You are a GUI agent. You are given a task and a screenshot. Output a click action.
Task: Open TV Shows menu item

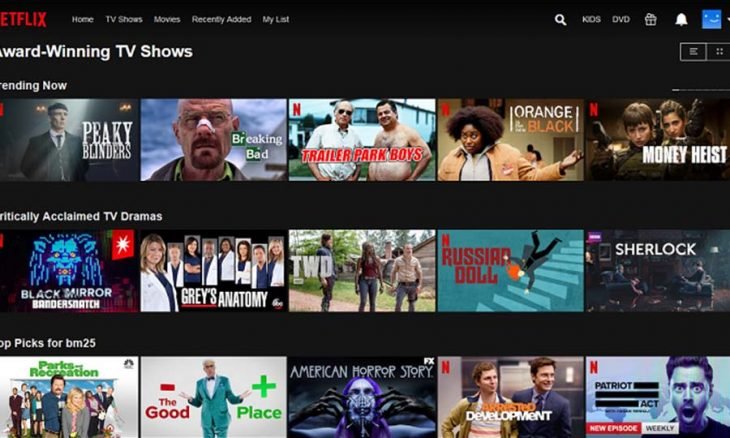tap(124, 19)
